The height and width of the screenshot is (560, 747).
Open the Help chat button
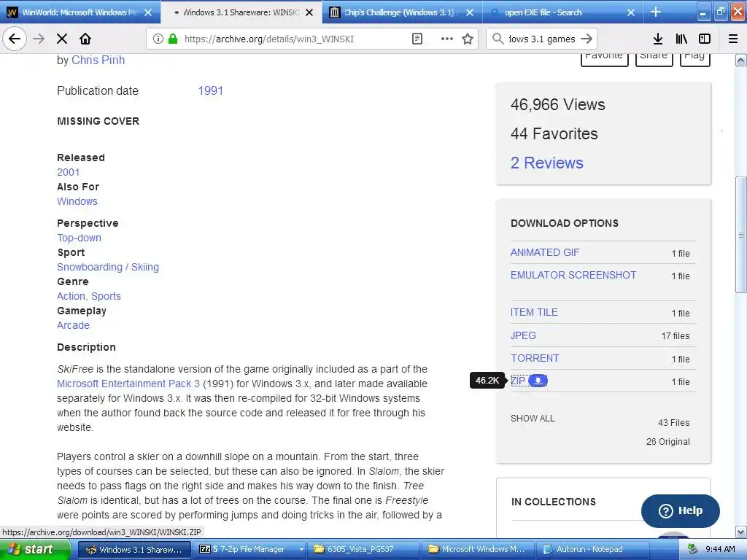[681, 510]
